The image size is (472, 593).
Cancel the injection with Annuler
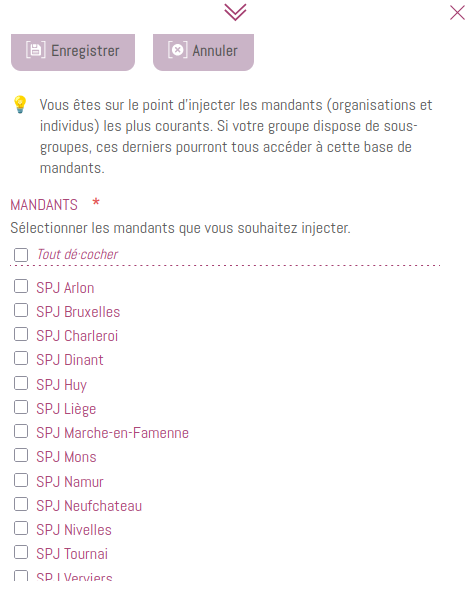coord(203,52)
